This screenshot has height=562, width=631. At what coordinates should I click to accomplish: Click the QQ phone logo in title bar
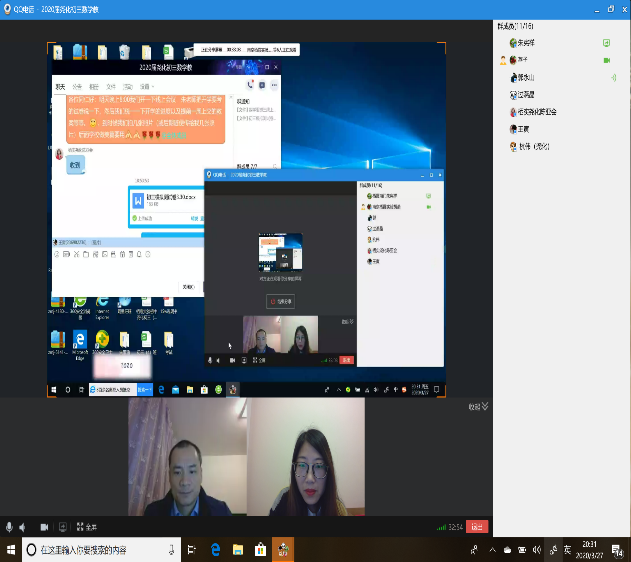tap(7, 9)
